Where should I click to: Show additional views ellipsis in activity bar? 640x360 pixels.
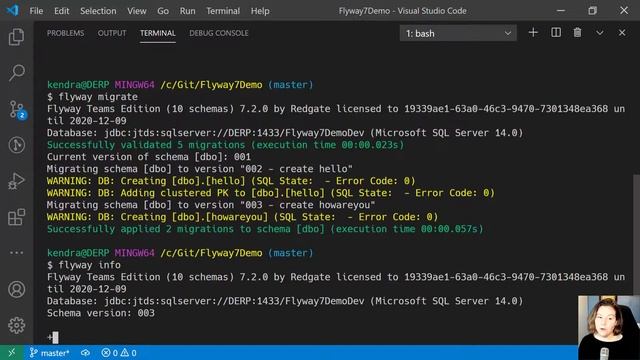pyautogui.click(x=16, y=253)
